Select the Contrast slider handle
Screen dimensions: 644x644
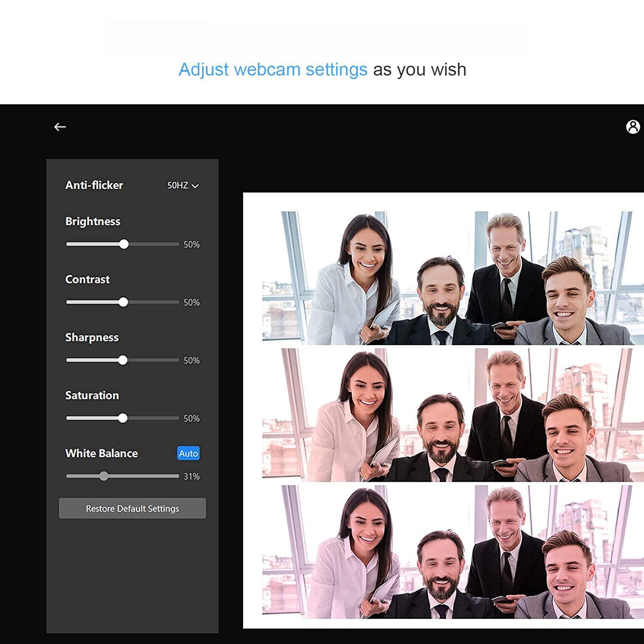coord(124,302)
